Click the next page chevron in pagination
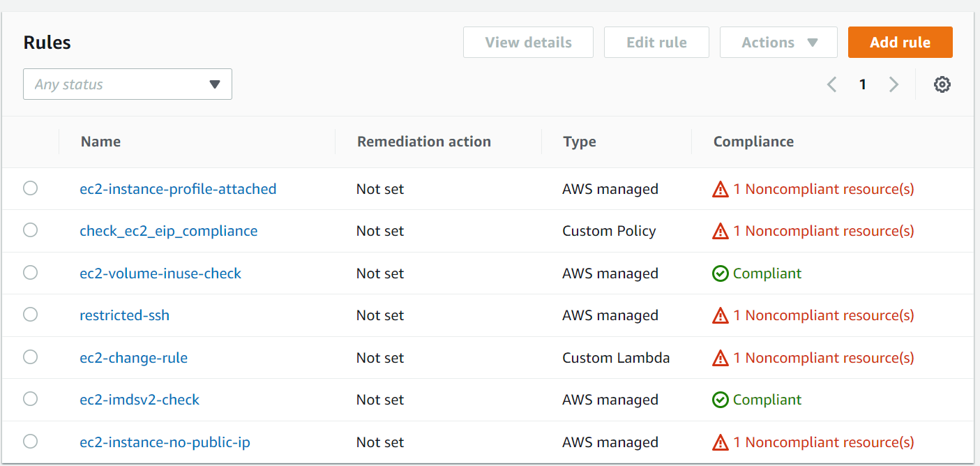Viewport: 980px width, 466px height. (x=894, y=84)
